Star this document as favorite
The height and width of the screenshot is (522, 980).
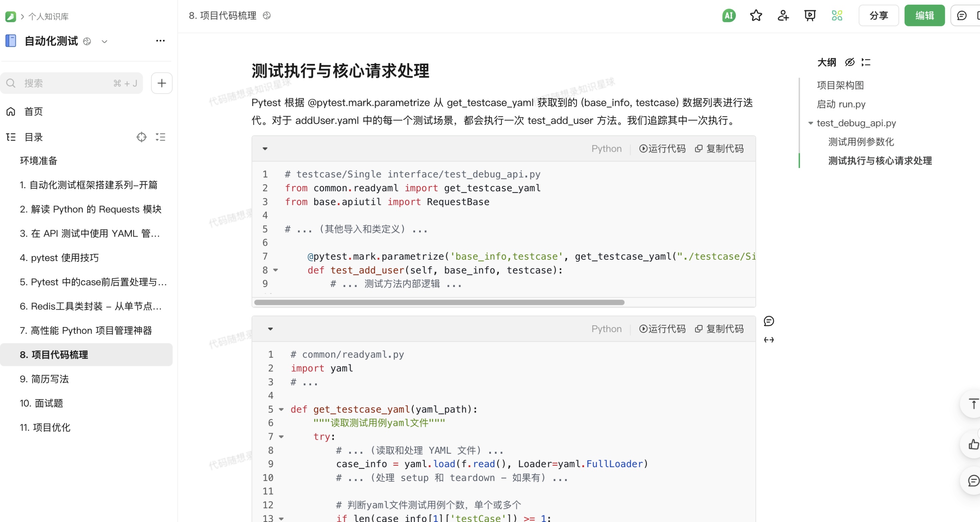756,16
